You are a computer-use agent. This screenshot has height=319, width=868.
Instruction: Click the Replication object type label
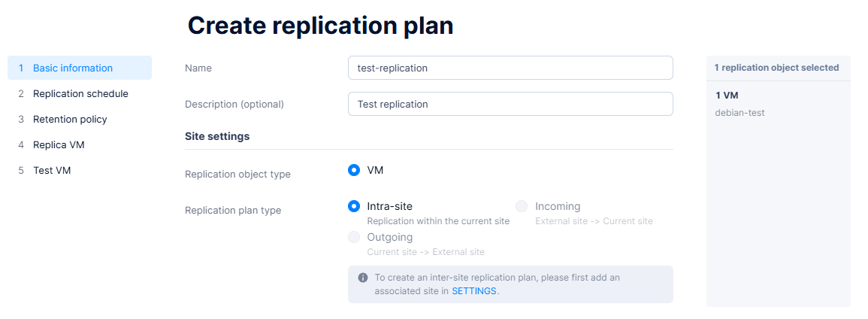coord(237,175)
